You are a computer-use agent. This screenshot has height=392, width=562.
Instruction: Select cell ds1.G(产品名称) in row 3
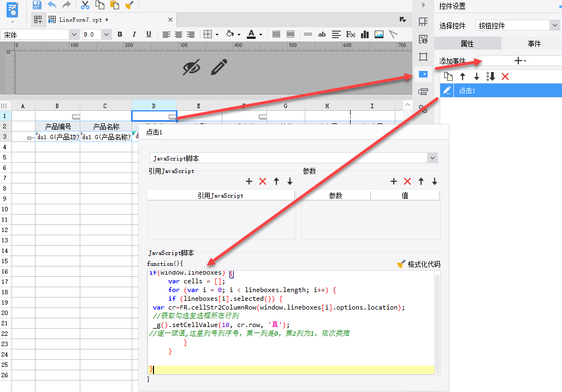coord(106,136)
